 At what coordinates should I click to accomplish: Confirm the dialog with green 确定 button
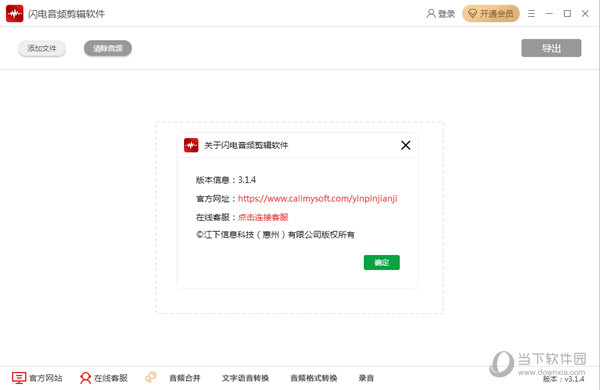click(382, 263)
